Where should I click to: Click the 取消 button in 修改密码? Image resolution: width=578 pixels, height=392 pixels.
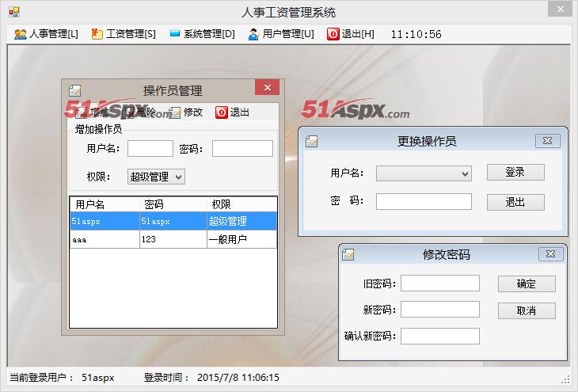point(527,311)
